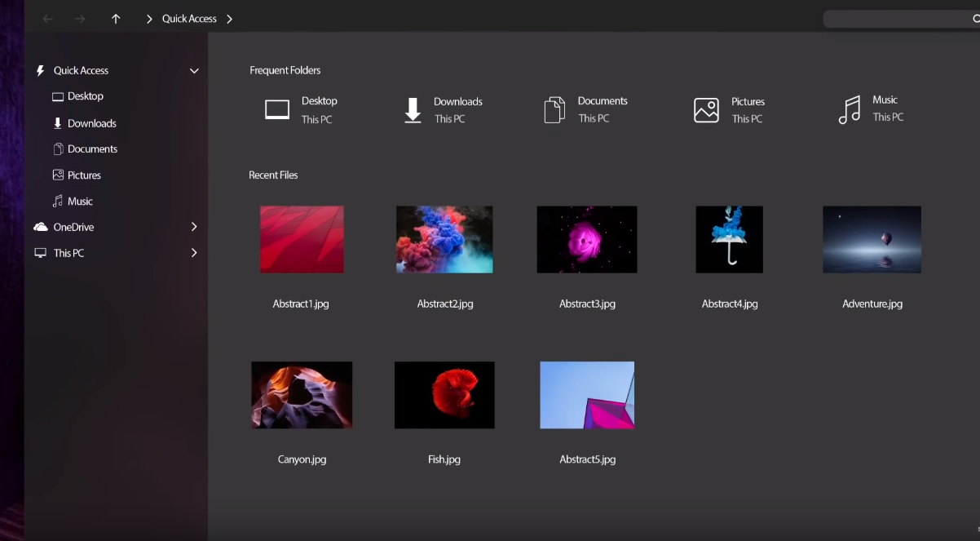Image resolution: width=980 pixels, height=541 pixels.
Task: Click the large Desktop icon in Frequent Folders
Action: tap(277, 109)
